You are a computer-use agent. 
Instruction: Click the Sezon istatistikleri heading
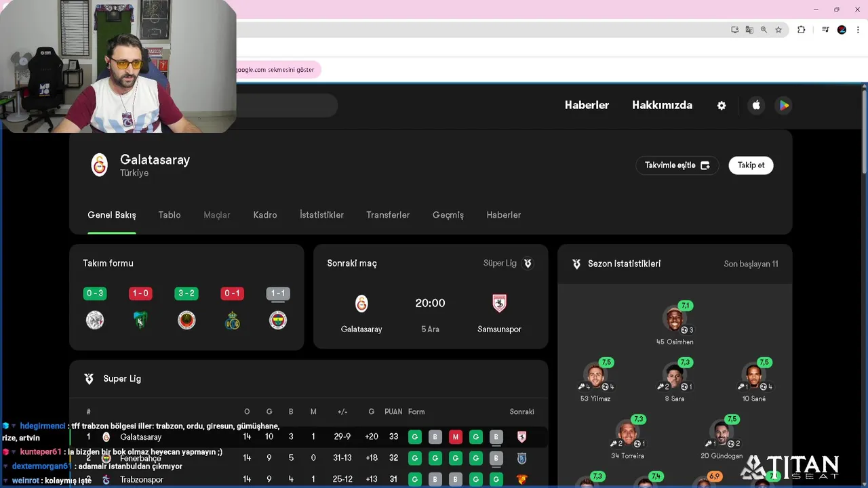pyautogui.click(x=624, y=264)
